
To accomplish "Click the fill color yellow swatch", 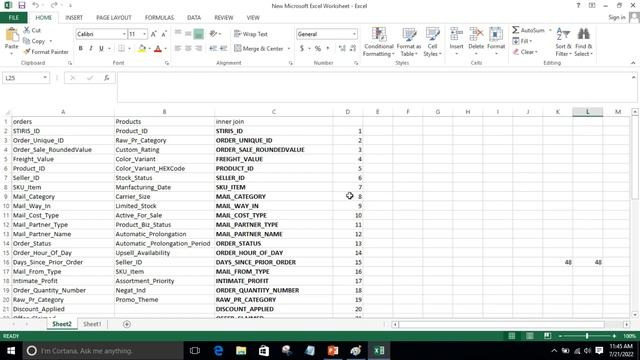I will pyautogui.click(x=142, y=49).
